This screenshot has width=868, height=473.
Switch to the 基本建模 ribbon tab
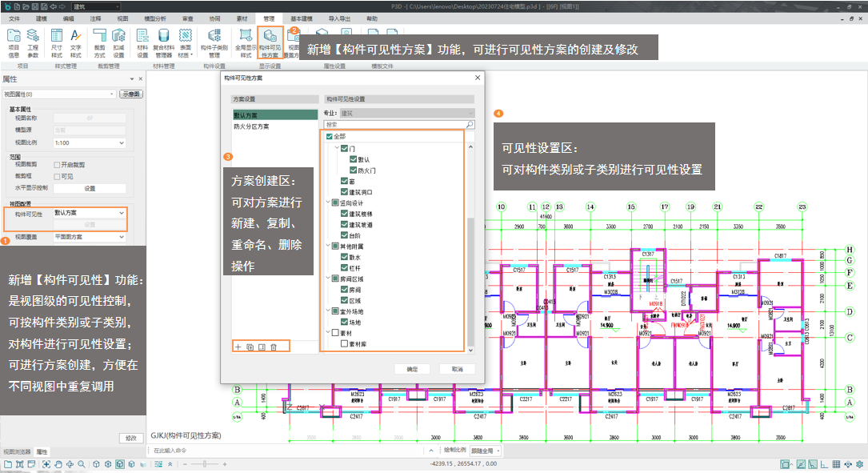coord(302,18)
